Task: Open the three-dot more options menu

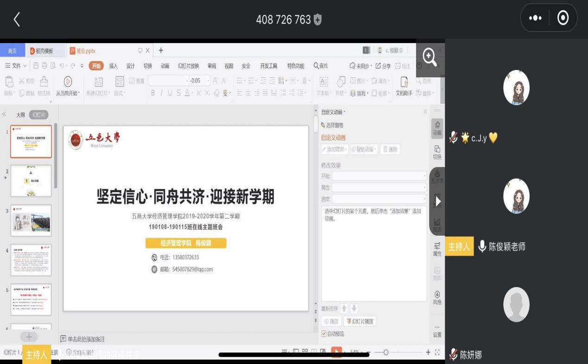Action: pos(535,18)
